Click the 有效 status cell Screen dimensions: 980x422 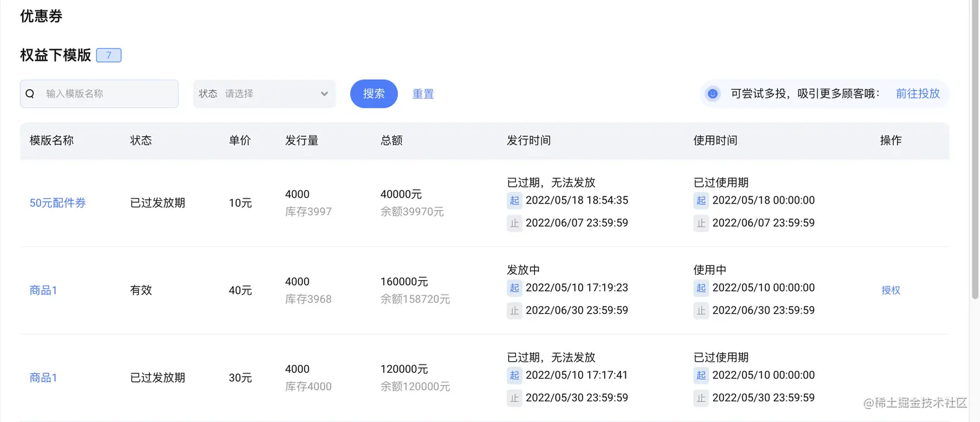(141, 290)
